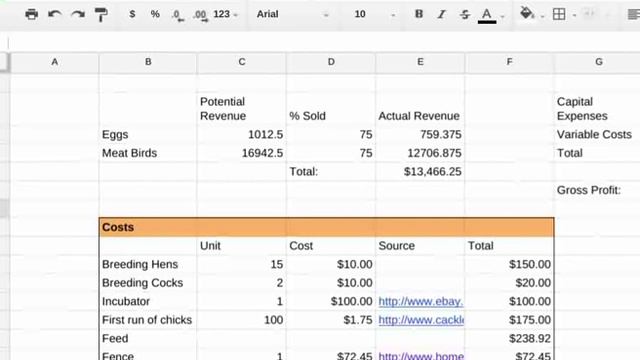
Task: Select the 'Eggs' cell
Action: pos(148,135)
